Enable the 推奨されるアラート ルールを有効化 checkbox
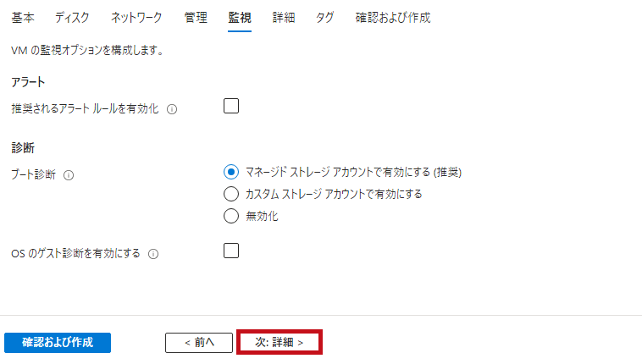Viewport: 642px width, 364px height. coord(231,106)
